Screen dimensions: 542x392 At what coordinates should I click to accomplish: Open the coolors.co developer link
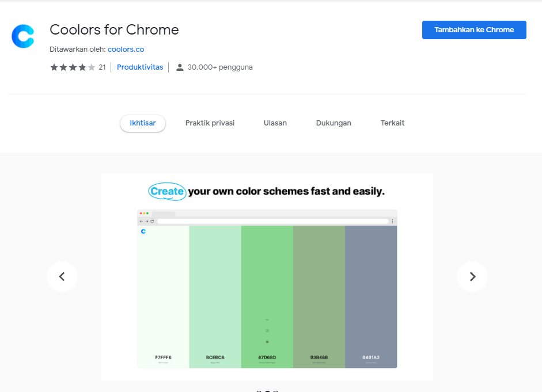[x=126, y=49]
